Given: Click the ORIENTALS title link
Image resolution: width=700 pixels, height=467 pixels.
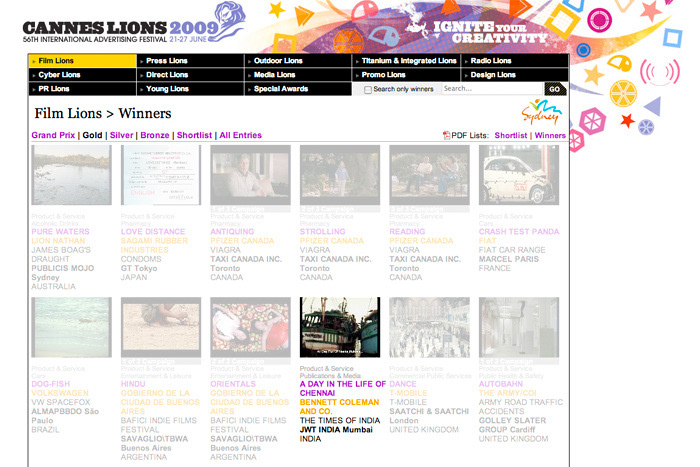Looking at the screenshot, I should 233,384.
